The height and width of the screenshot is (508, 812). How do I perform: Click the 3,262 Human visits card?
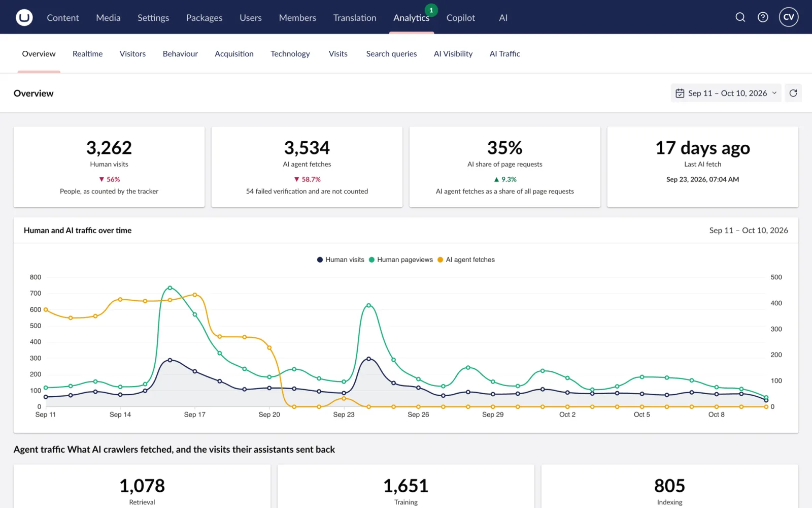[109, 167]
